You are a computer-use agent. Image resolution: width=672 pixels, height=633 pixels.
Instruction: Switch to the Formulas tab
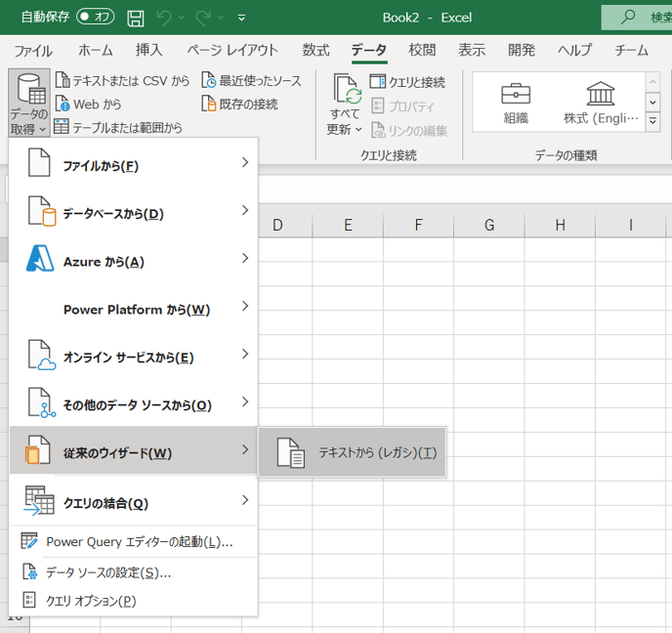click(x=315, y=51)
